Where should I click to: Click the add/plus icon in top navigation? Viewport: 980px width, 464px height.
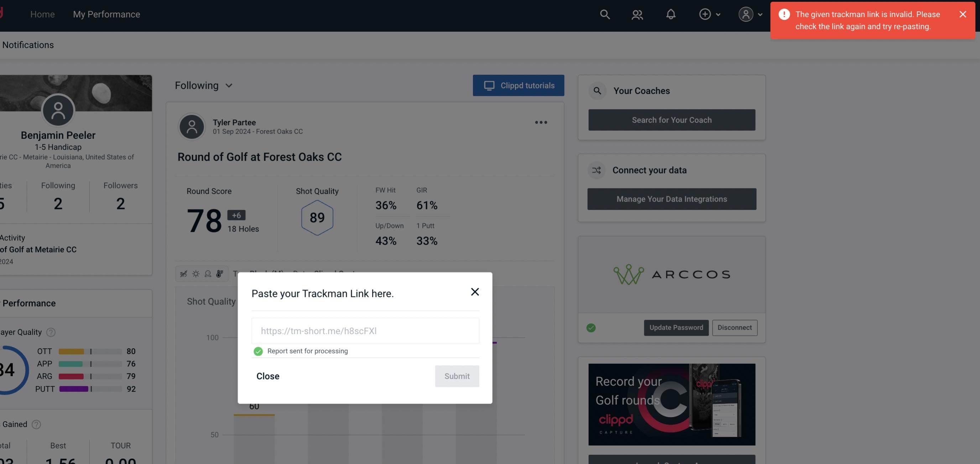704,13
